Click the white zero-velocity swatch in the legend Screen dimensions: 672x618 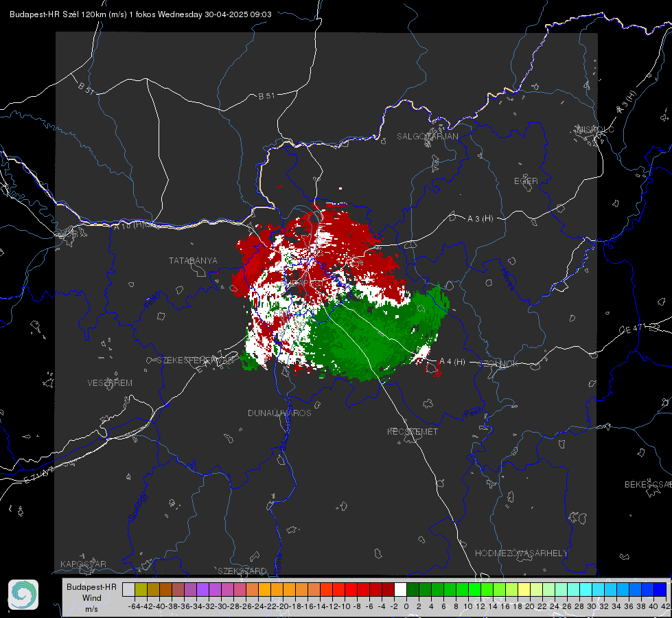click(x=400, y=589)
